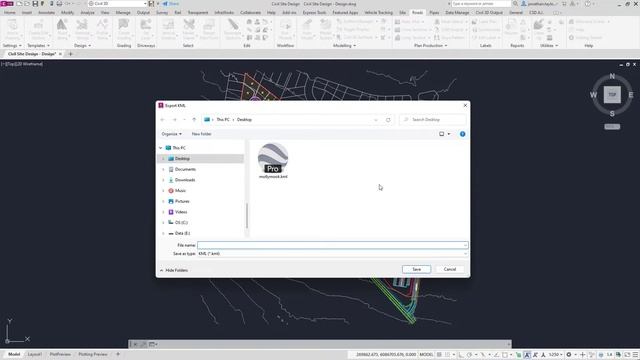Screen dimensions: 640x360
Task: Click E compass direction on ViewCube
Action: coord(631,95)
